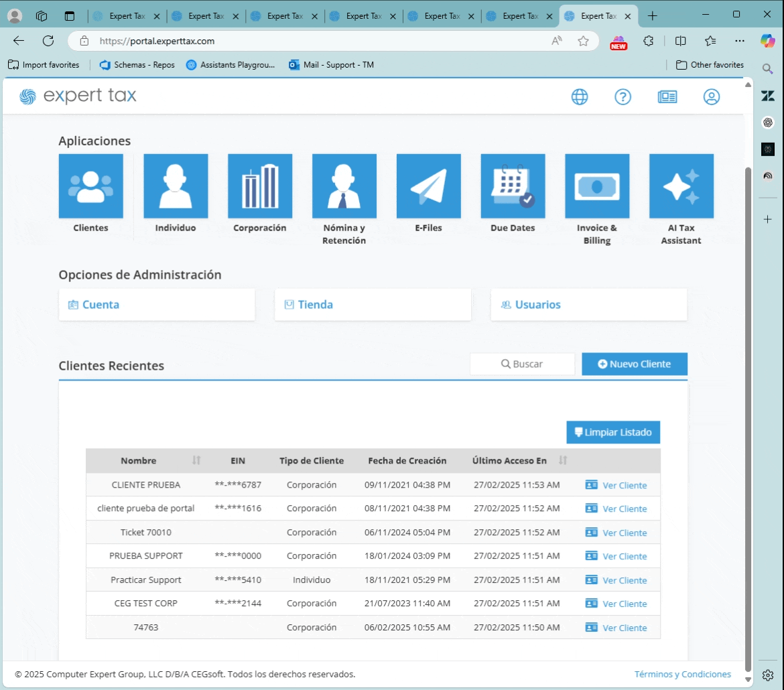Click the Buscar search field
This screenshot has width=784, height=690.
coord(523,364)
